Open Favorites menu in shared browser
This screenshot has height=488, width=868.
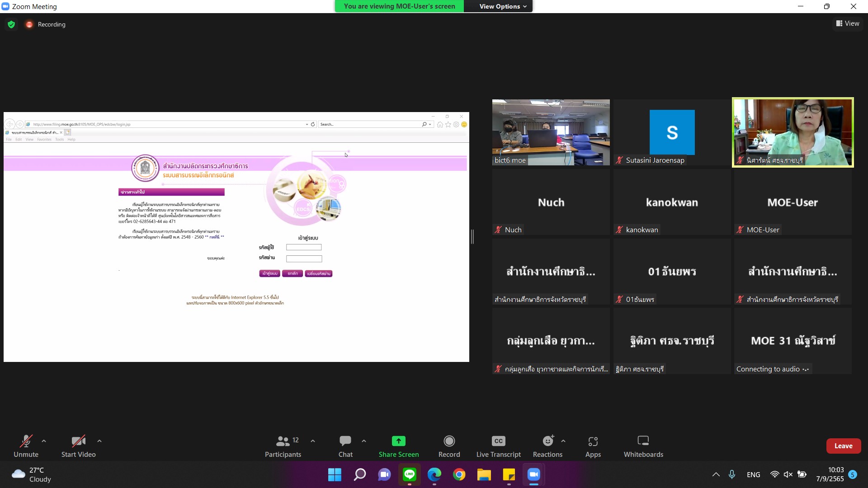(x=44, y=140)
